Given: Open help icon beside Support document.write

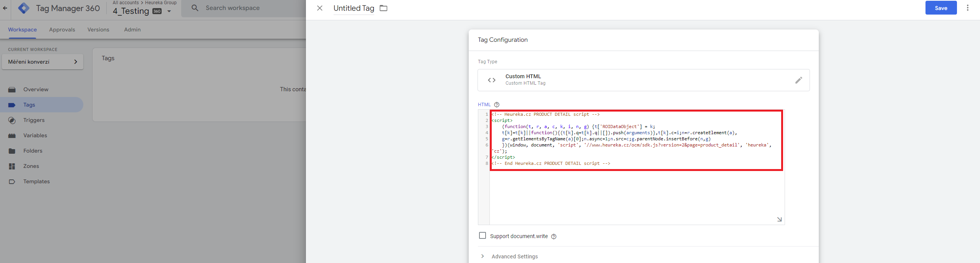Looking at the screenshot, I should tap(554, 237).
